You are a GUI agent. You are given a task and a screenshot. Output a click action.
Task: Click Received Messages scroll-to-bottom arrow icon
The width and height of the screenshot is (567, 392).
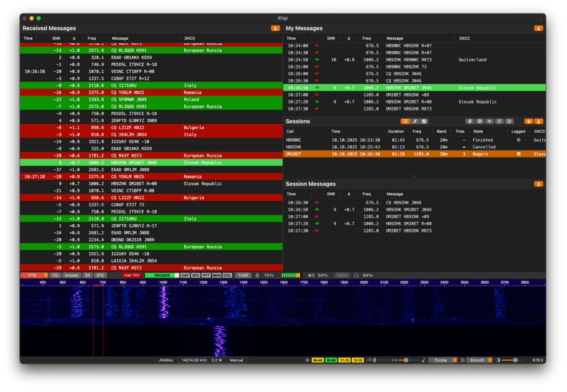[275, 28]
